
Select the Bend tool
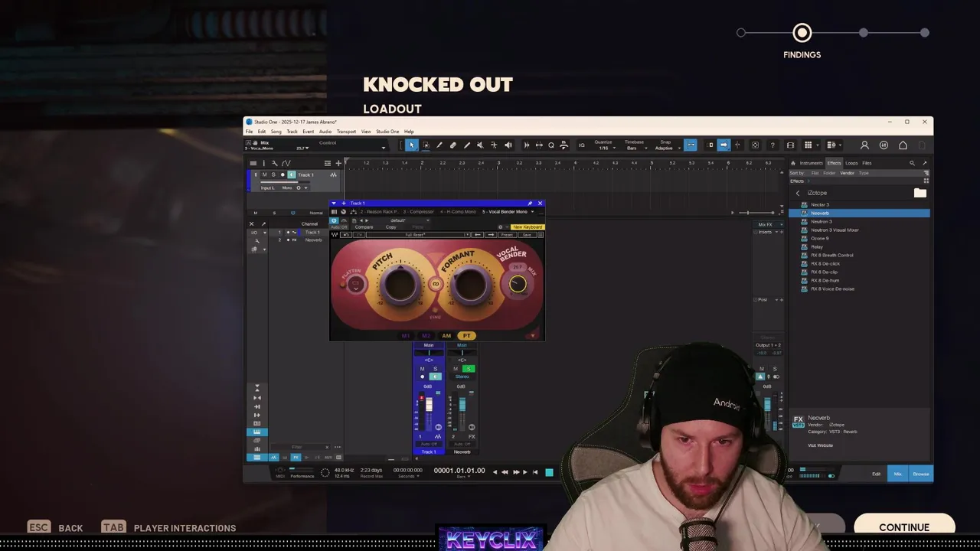click(x=494, y=145)
